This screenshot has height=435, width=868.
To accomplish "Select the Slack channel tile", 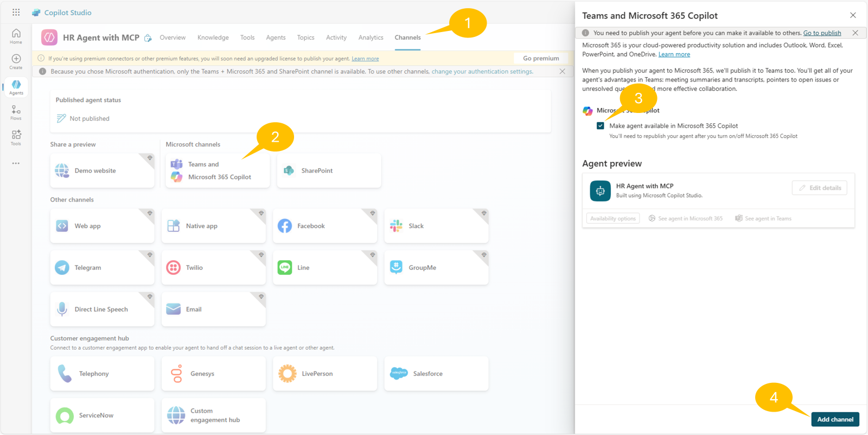I will (437, 226).
